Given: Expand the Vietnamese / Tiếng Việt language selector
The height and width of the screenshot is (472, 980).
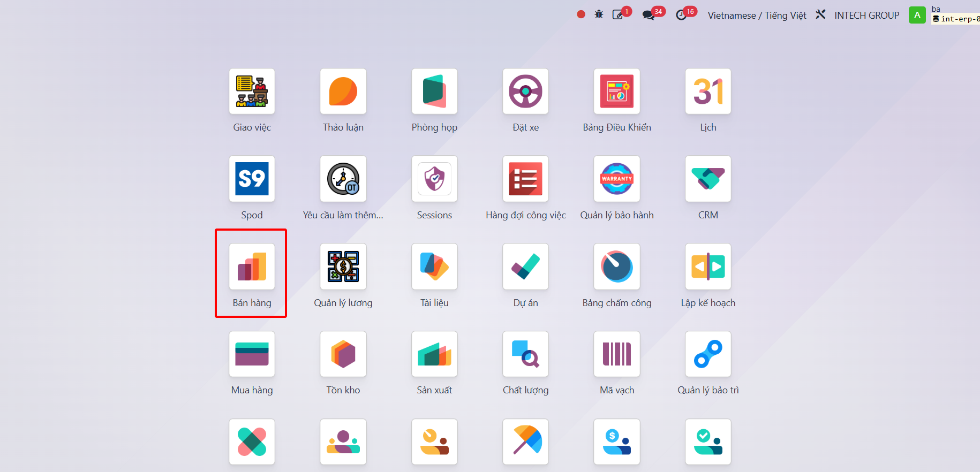Looking at the screenshot, I should coord(757,16).
